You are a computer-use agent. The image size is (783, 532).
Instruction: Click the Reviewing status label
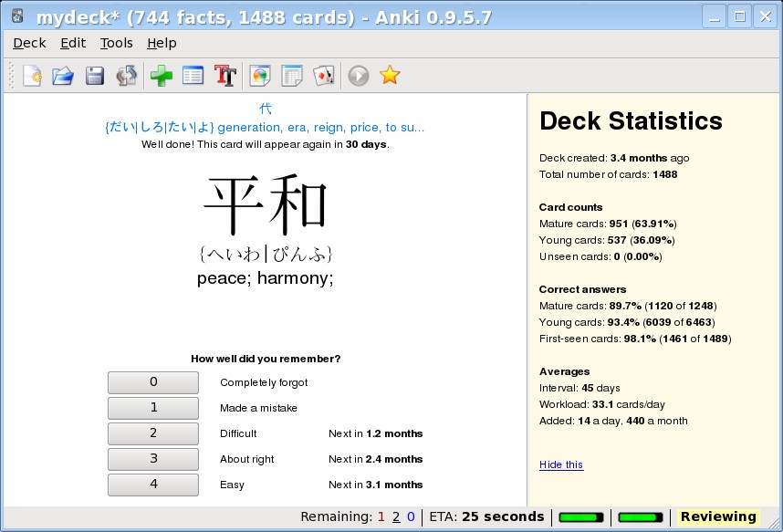click(x=718, y=517)
